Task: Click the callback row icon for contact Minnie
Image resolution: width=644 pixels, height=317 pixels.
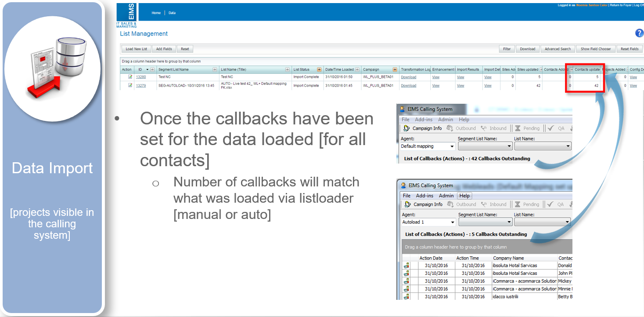Action: [407, 289]
